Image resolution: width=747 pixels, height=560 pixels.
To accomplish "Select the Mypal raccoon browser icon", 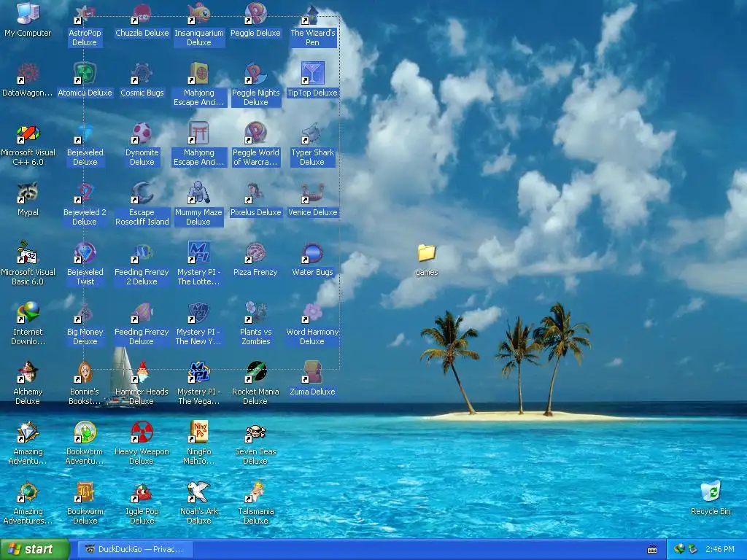I will click(x=28, y=192).
